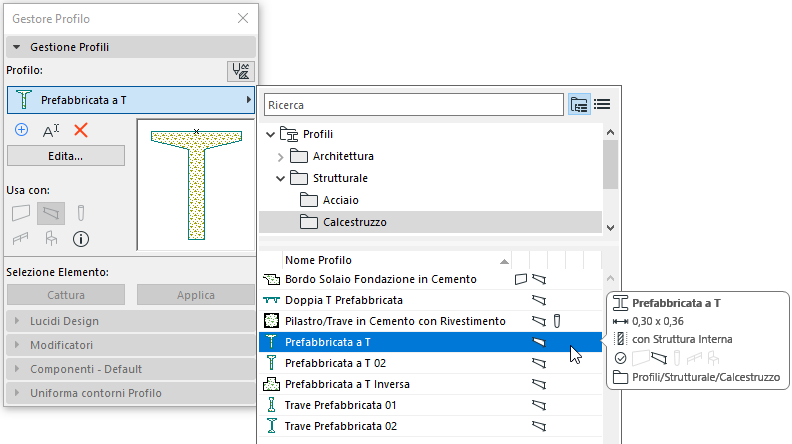792x444 pixels.
Task: Toggle the beam usage button under Usa con
Action: (51, 212)
